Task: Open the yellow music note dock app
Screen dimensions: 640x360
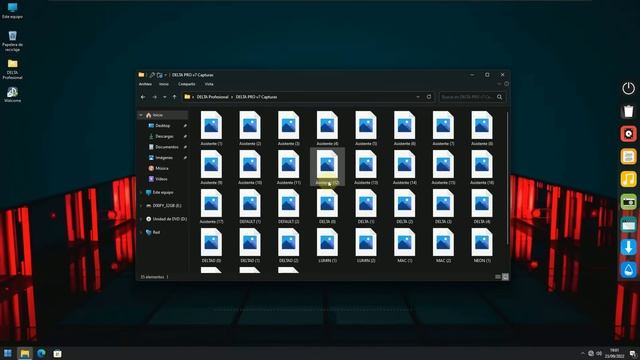Action: [x=628, y=179]
